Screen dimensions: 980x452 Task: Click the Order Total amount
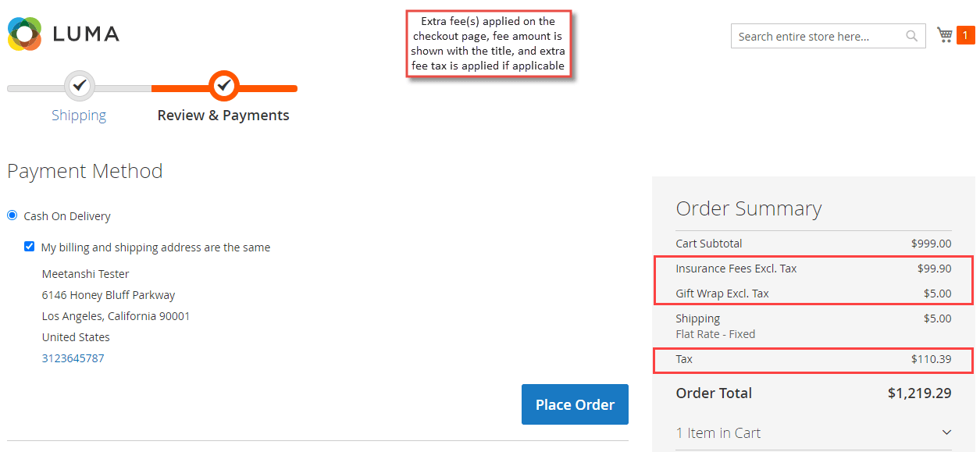[919, 393]
